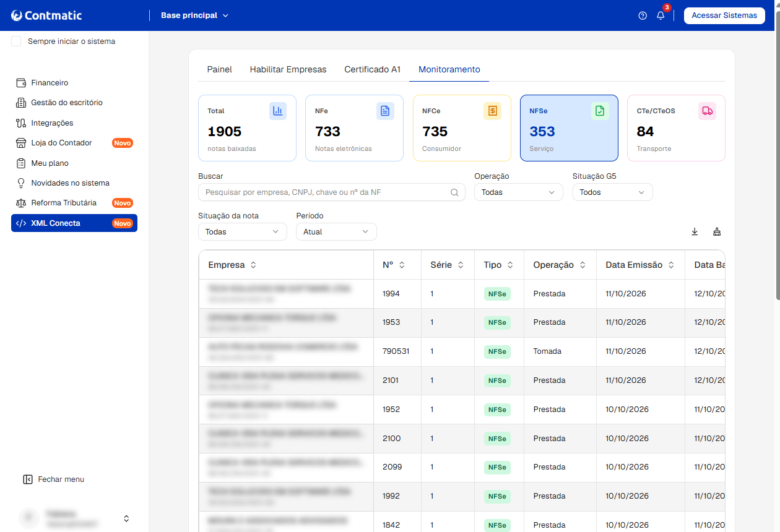Screen dimensions: 780x532
Task: Click the search magnifier icon in Buscar
Action: 454,192
